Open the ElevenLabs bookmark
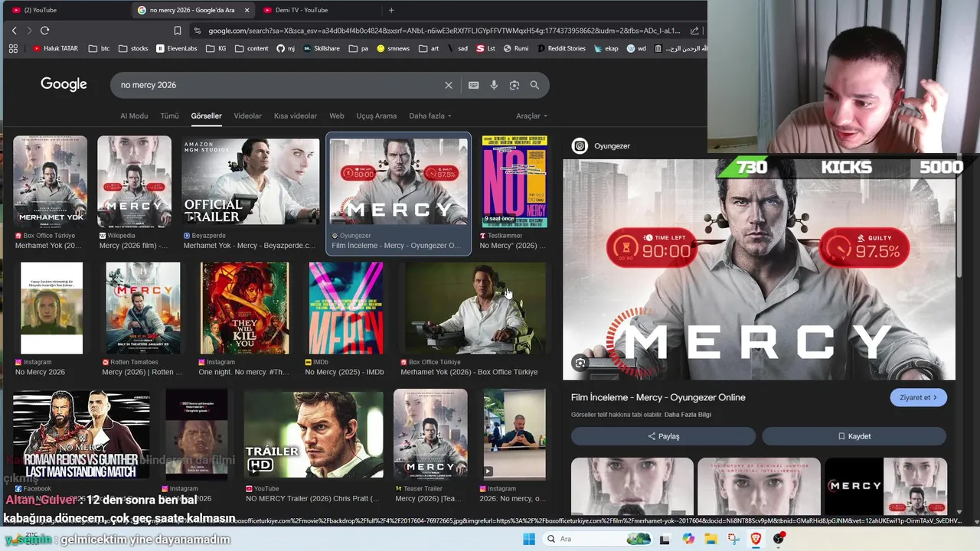Image resolution: width=980 pixels, height=551 pixels. (177, 48)
